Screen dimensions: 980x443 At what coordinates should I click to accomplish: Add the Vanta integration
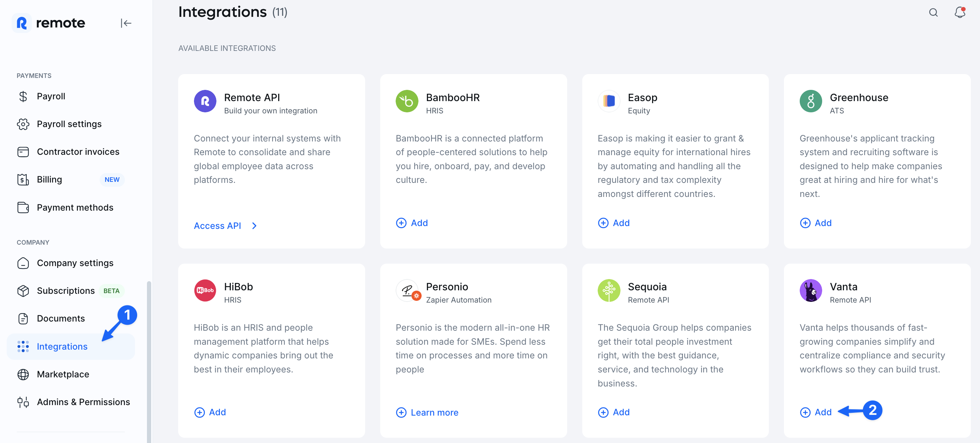pyautogui.click(x=815, y=412)
